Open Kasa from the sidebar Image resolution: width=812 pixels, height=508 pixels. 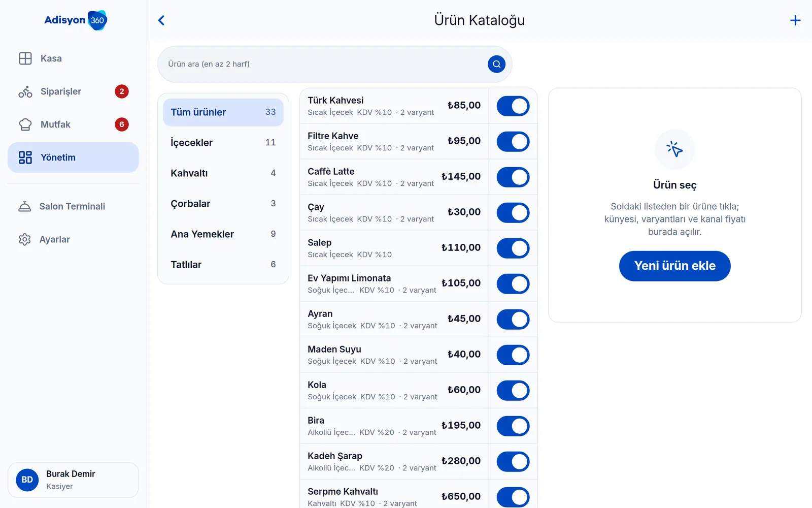pos(73,58)
